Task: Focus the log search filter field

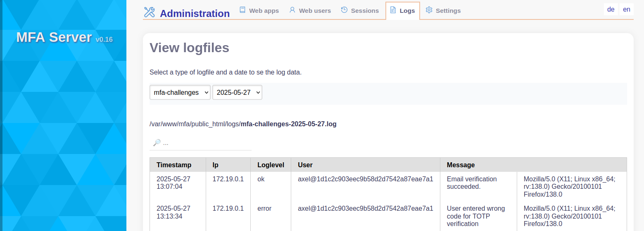Action: (x=200, y=143)
